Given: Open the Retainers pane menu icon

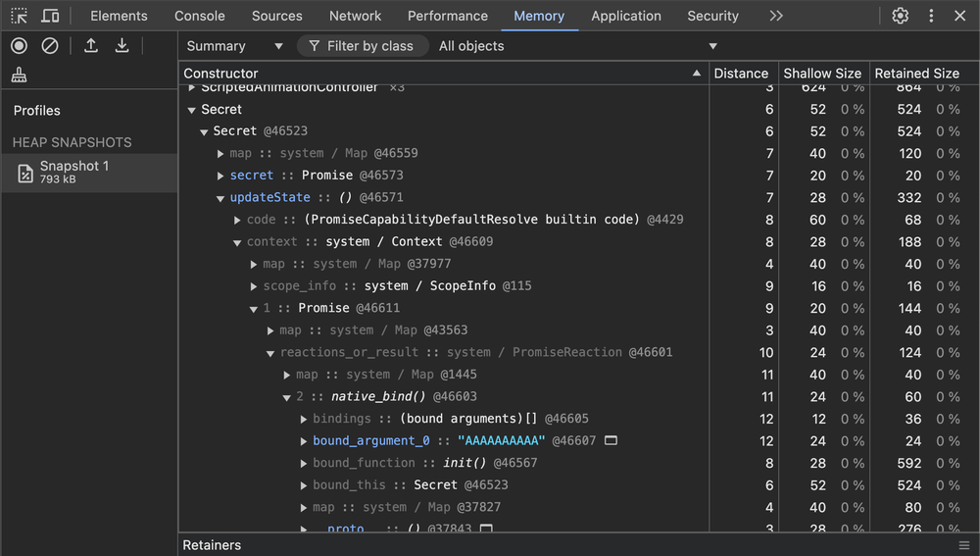Looking at the screenshot, I should 964,545.
